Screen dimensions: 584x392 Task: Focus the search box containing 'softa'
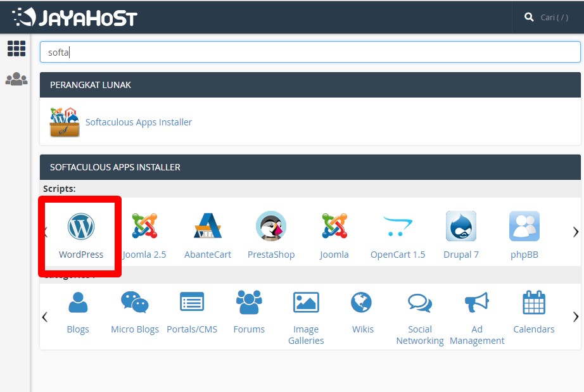[310, 52]
